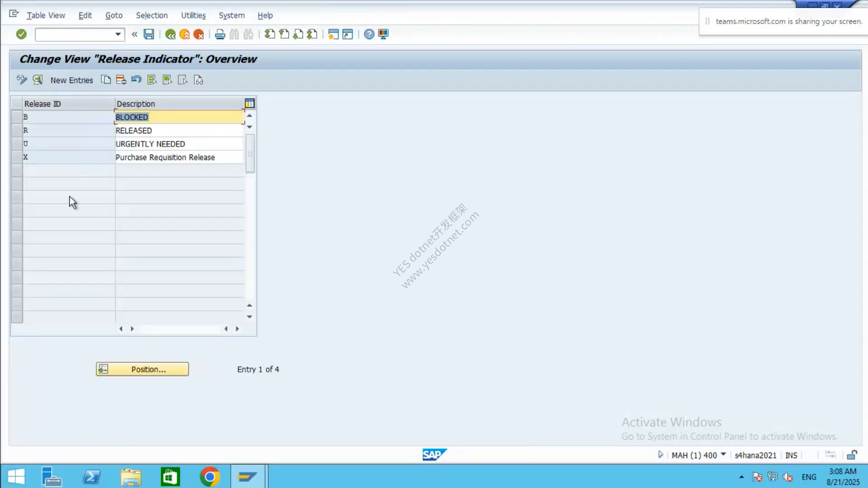Select row selector for Release ID B
Screen dimensions: 868x488
pyautogui.click(x=17, y=117)
